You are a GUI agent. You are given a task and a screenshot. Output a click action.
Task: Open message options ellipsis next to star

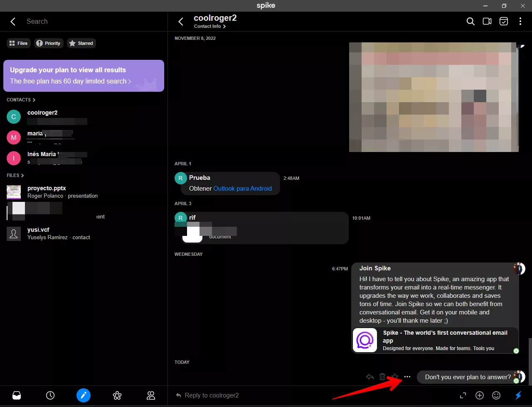407,377
